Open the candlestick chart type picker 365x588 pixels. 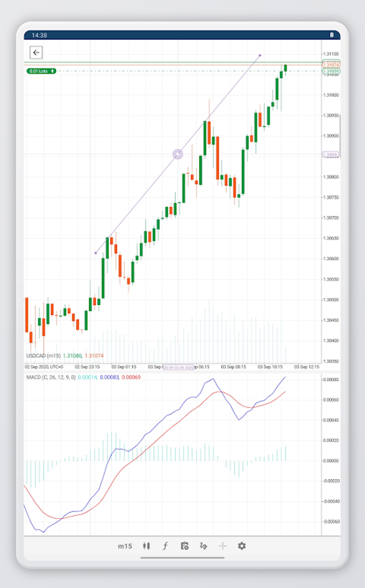tap(146, 546)
